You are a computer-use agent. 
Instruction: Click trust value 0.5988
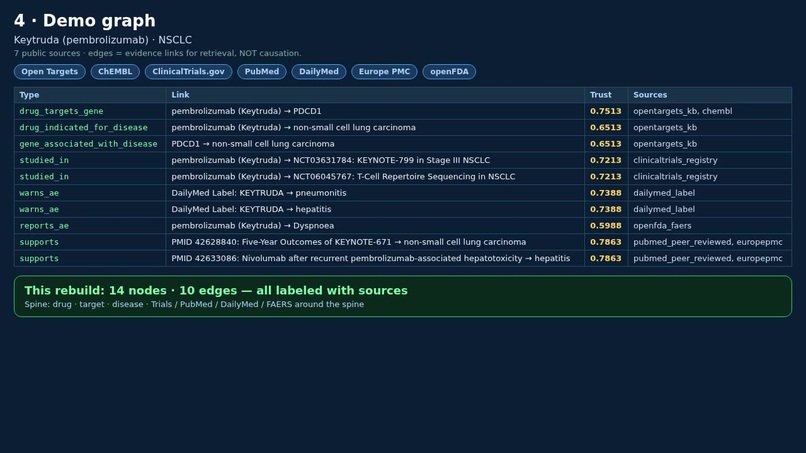tap(606, 226)
